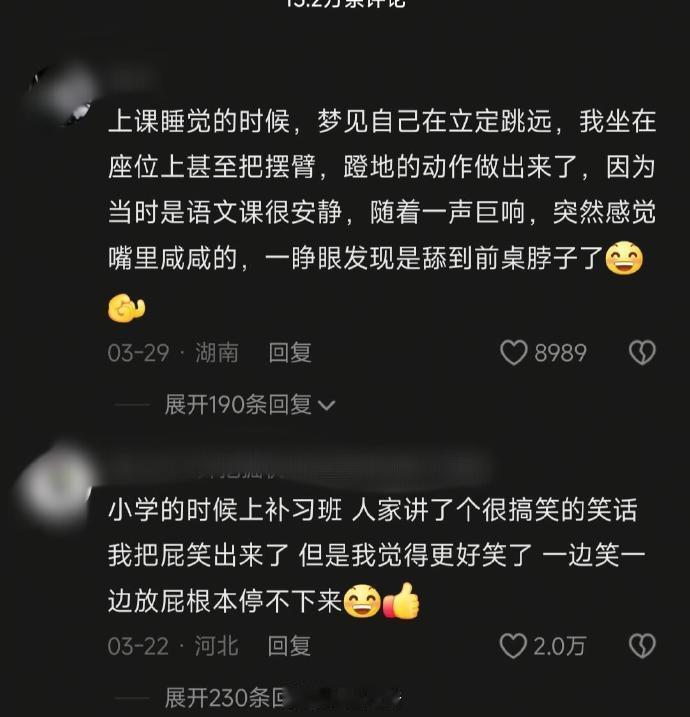Open second commenter's blurred avatar
Image resolution: width=690 pixels, height=717 pixels.
tap(54, 487)
